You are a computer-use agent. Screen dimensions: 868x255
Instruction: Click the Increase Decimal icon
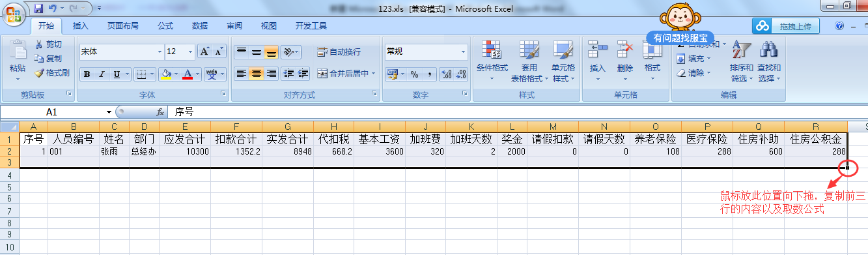446,74
